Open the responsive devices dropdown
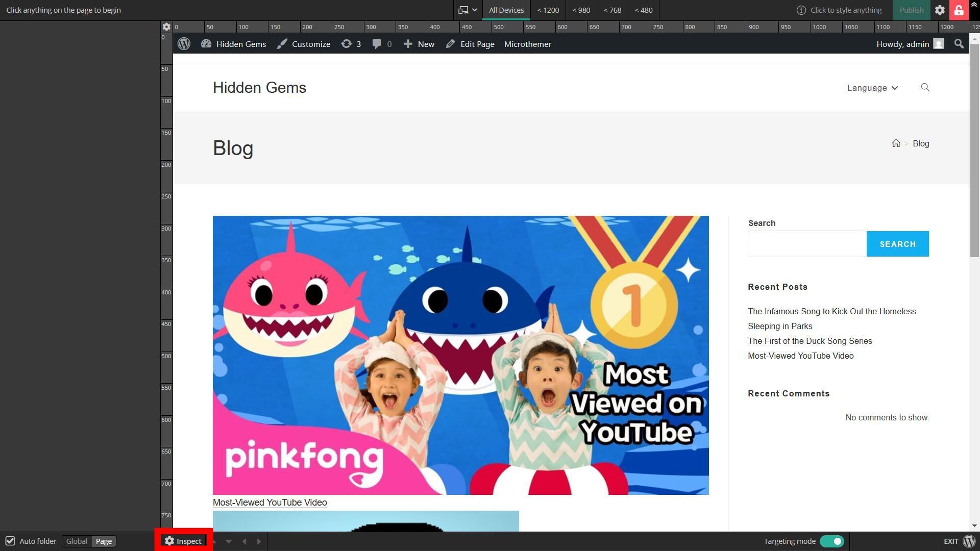 (468, 10)
